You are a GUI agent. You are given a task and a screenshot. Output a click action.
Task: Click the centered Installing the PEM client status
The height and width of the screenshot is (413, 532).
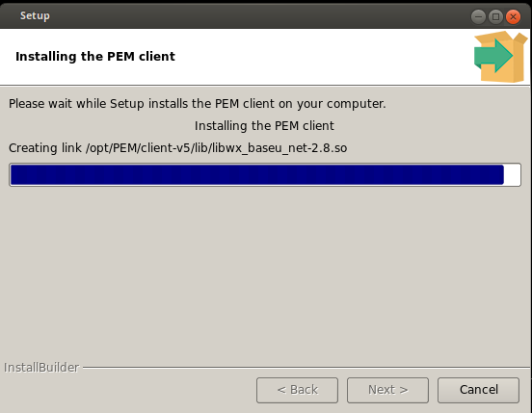pos(264,126)
